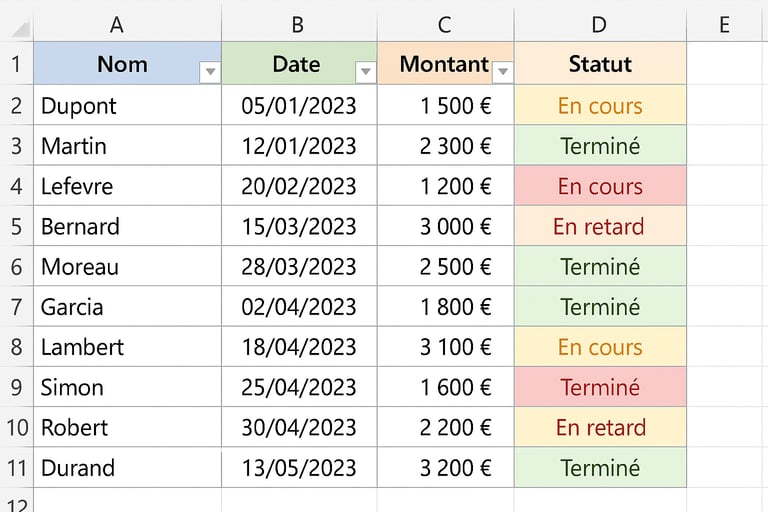Click the red Terminé status for Simon
768x512 pixels.
600,387
